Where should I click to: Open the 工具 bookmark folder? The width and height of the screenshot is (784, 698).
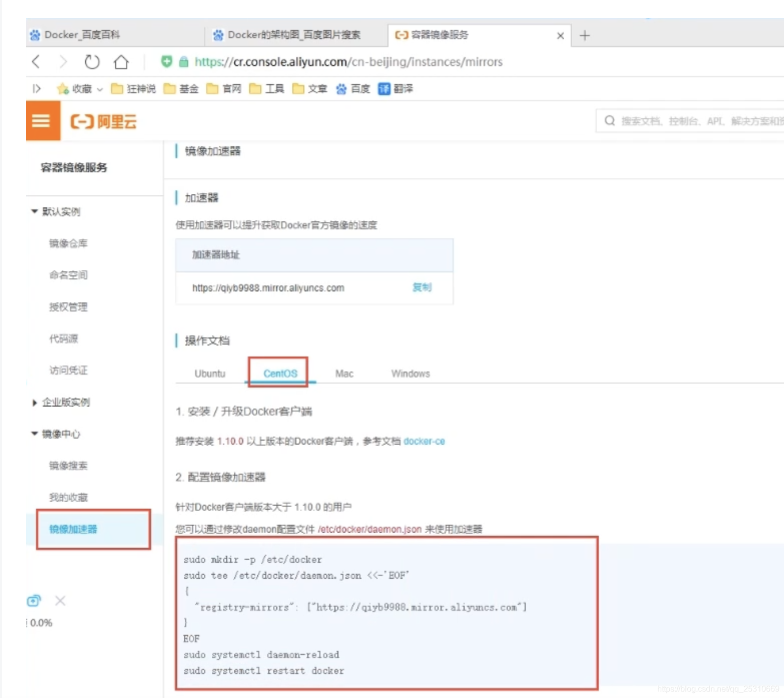267,89
